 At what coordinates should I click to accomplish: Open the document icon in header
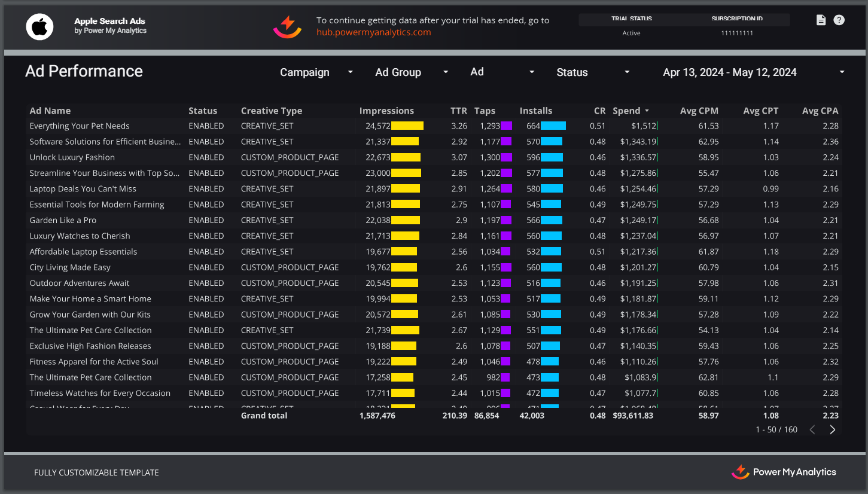[x=821, y=20]
